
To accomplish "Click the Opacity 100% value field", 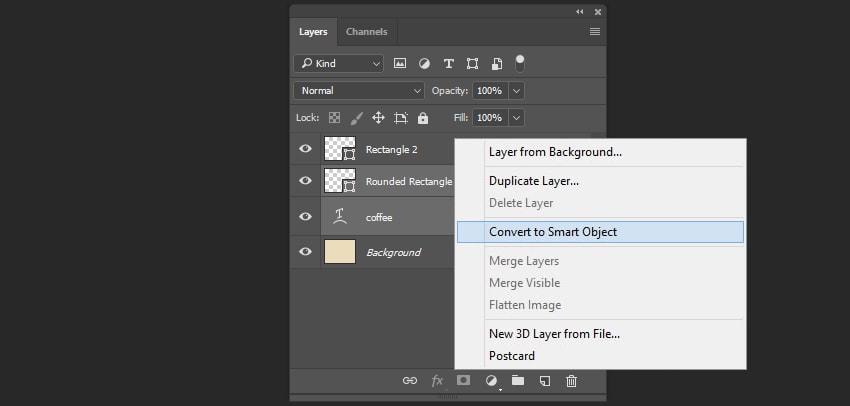I will click(490, 91).
